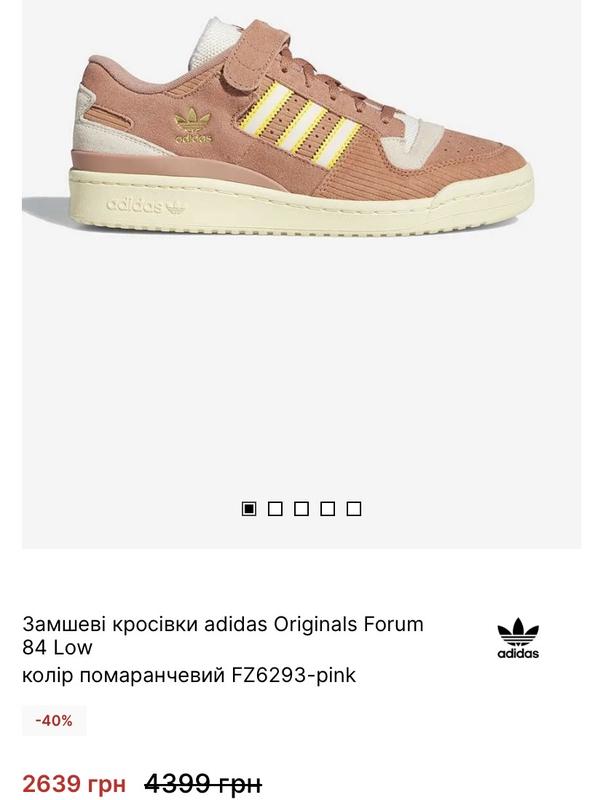The height and width of the screenshot is (800, 603).
Task: Jump to the third carousel indicator square
Action: [302, 509]
